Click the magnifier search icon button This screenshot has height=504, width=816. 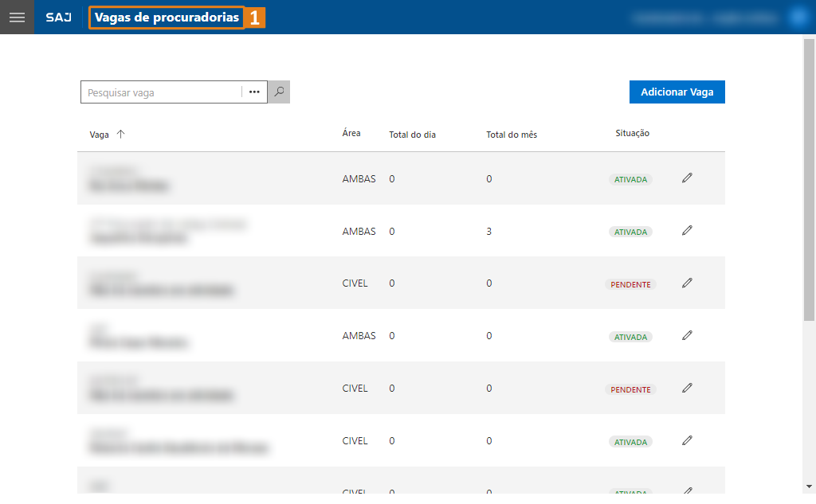pos(279,92)
